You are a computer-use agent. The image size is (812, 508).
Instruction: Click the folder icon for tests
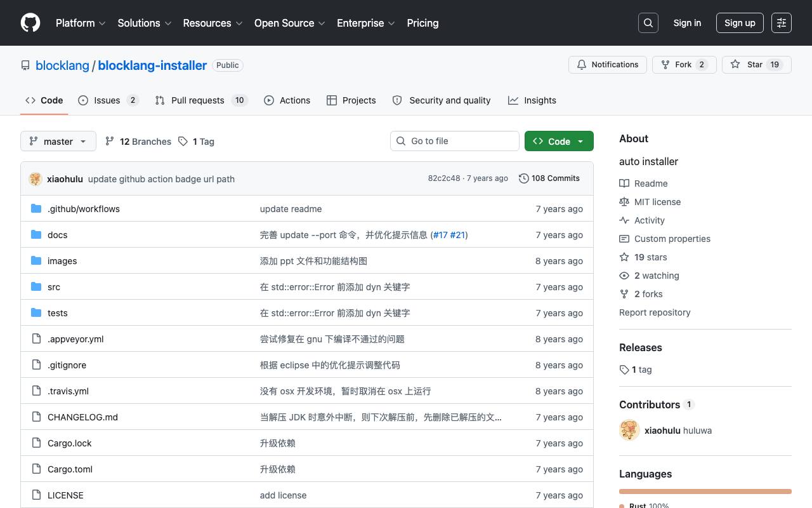(x=36, y=312)
